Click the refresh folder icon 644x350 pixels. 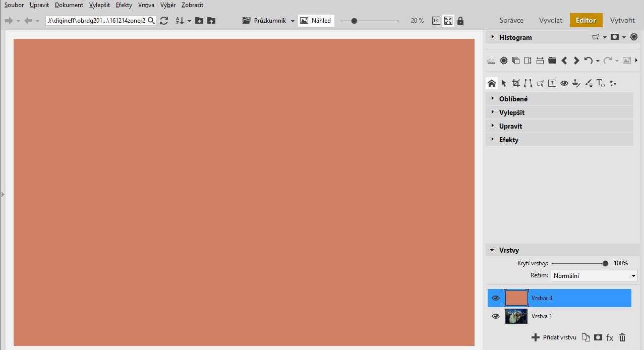164,21
